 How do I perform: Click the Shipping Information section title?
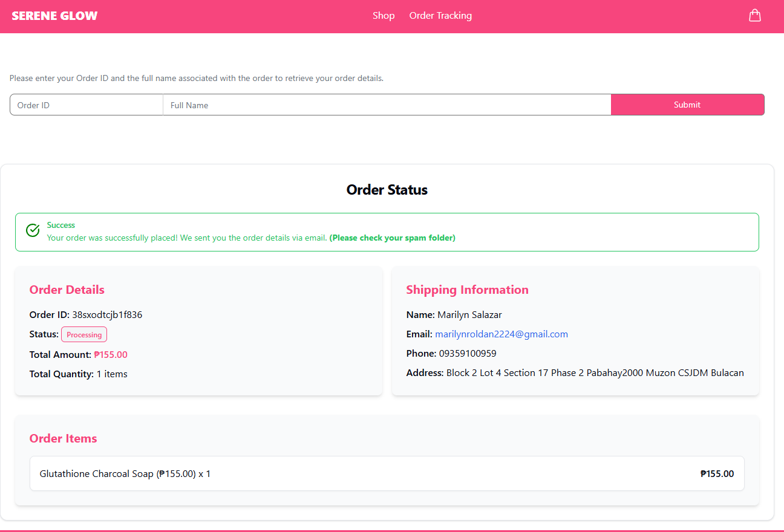(x=467, y=290)
